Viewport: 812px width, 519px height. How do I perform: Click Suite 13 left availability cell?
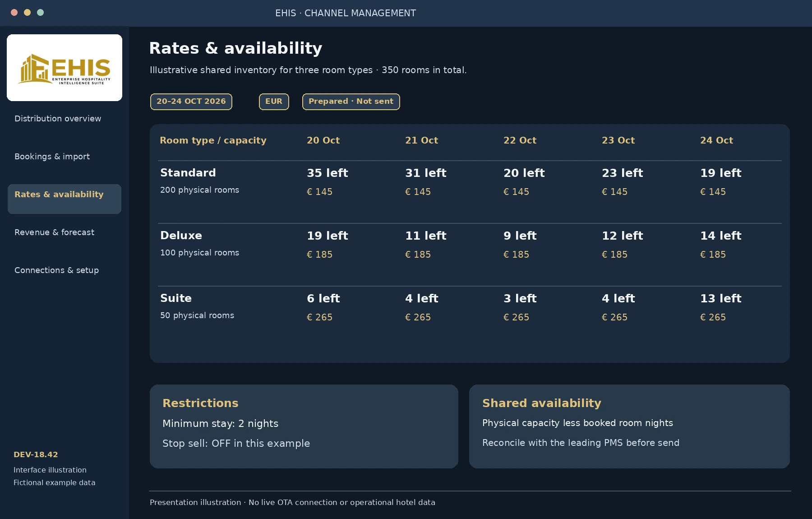[x=721, y=298]
